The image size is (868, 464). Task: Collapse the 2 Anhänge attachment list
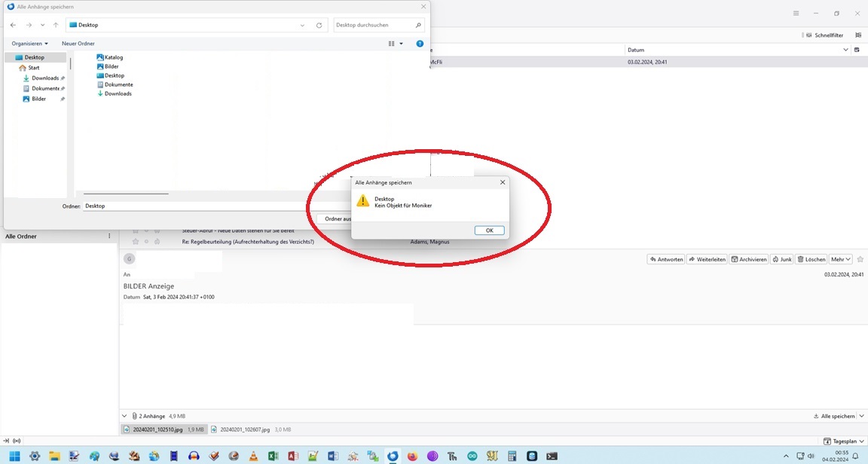coord(124,416)
